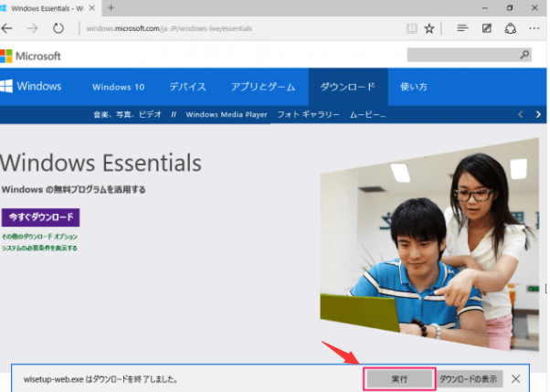
Task: Select the ダウンロード menu item
Action: tap(348, 87)
